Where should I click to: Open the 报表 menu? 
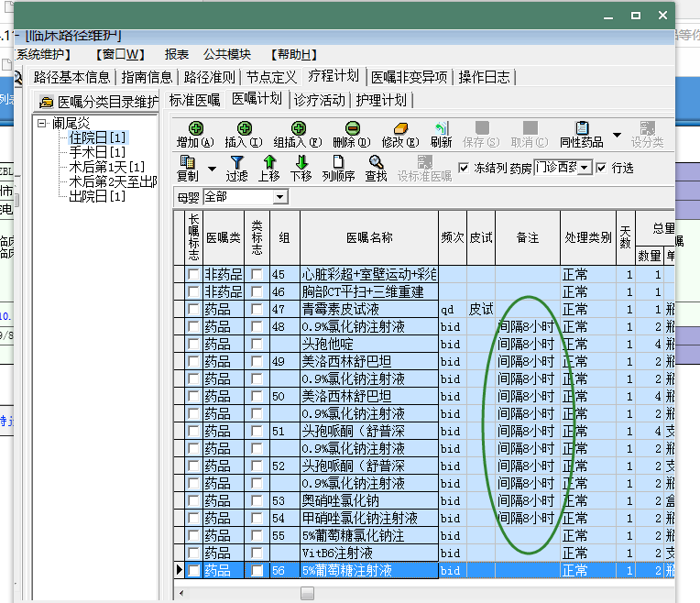coord(177,54)
